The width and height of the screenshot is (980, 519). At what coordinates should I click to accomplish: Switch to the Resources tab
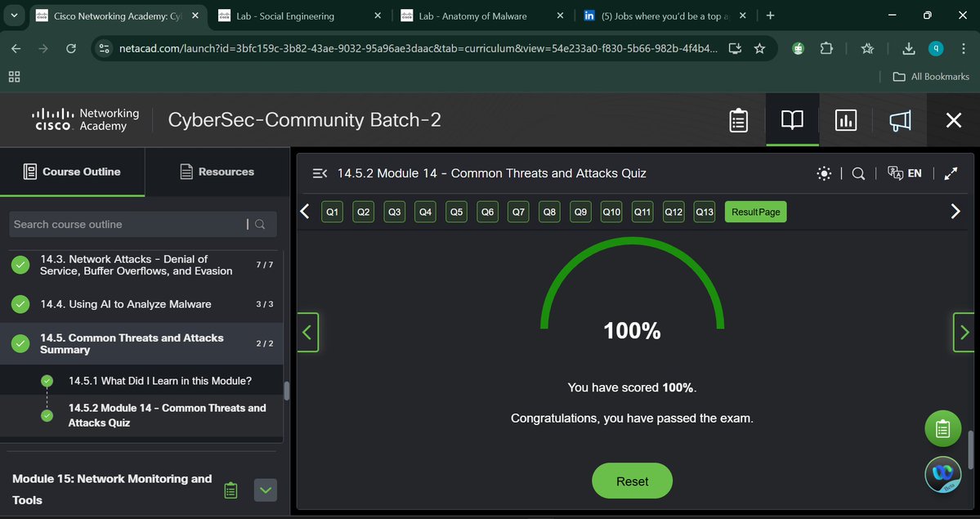[x=216, y=172]
